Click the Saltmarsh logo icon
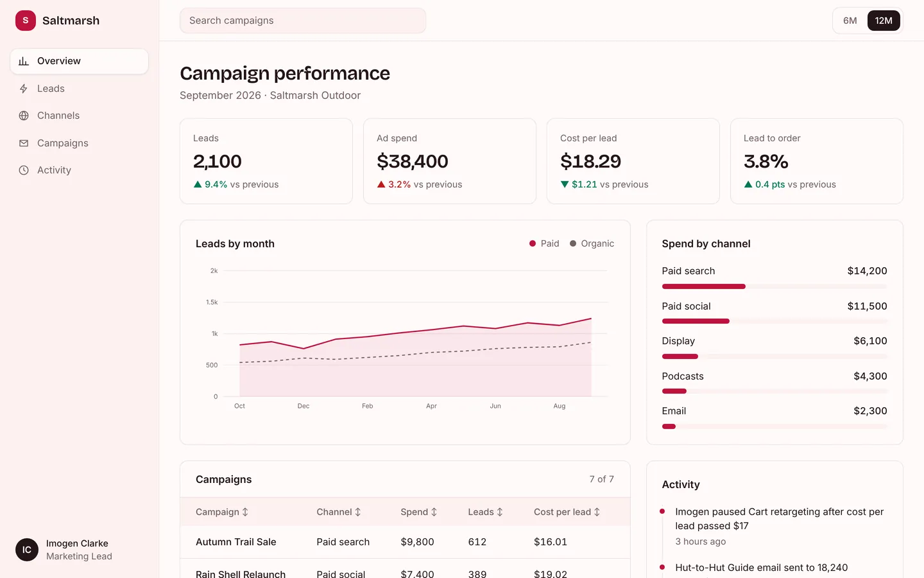924x578 pixels. point(26,21)
